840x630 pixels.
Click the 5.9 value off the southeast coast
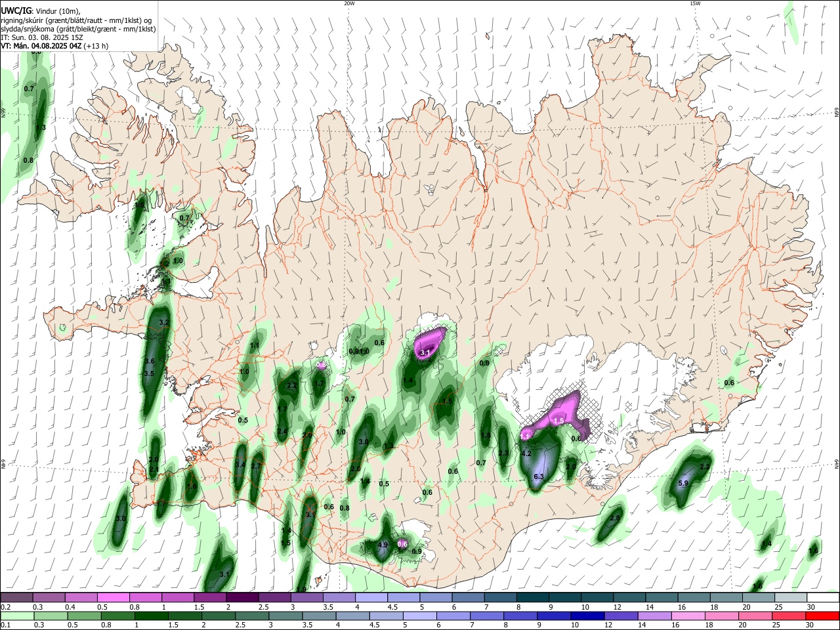(x=682, y=484)
